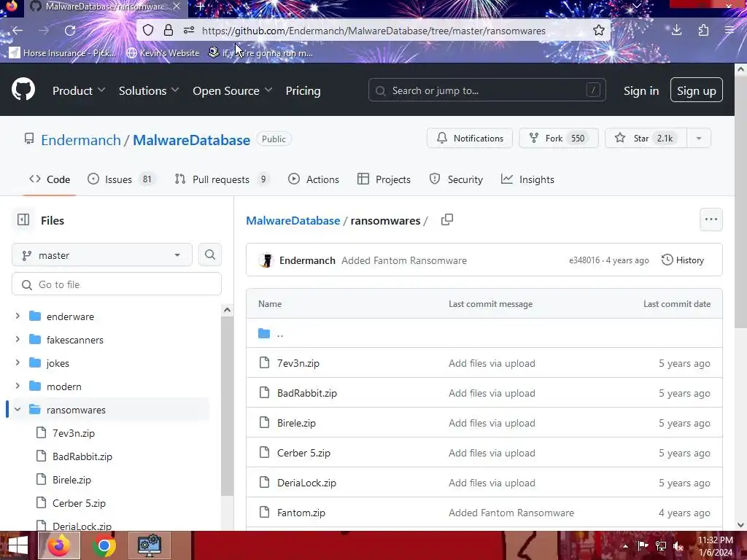
Task: Open the Endermanch owner link
Action: (81, 140)
